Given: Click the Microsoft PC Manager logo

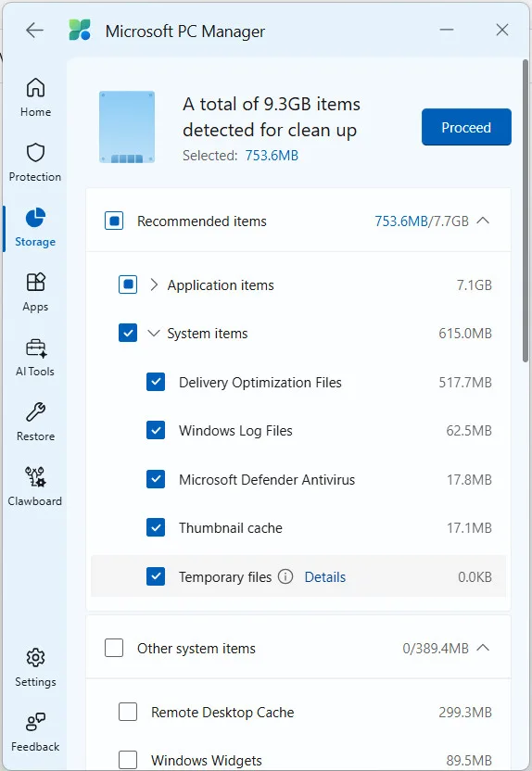Looking at the screenshot, I should pyautogui.click(x=80, y=30).
